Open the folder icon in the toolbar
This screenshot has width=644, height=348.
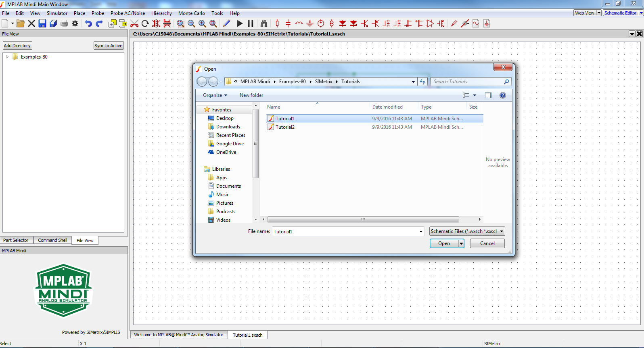pyautogui.click(x=20, y=23)
